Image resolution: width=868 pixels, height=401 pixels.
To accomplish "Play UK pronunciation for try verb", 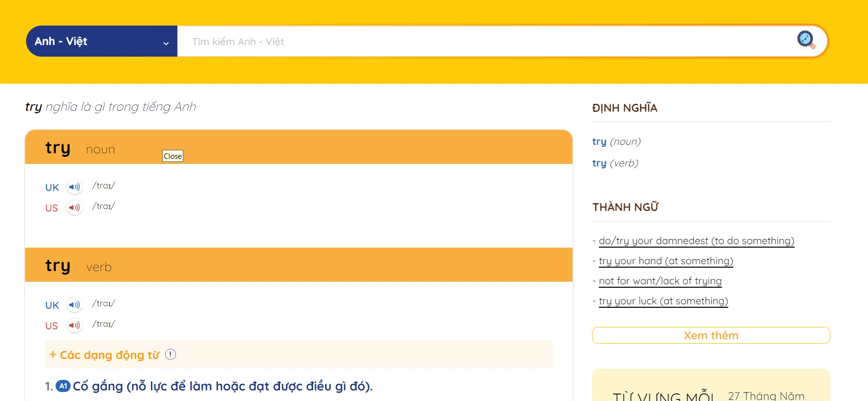I will (x=75, y=305).
